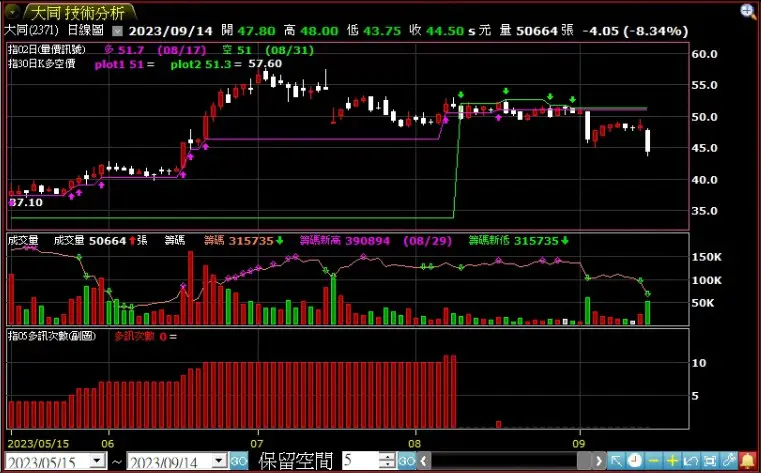Click the wrench settings icon

click(x=728, y=461)
